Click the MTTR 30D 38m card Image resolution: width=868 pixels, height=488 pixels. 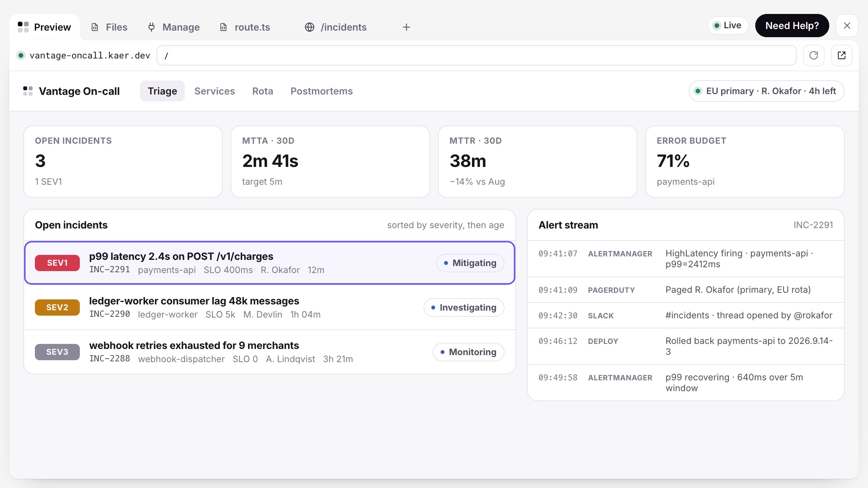(x=537, y=162)
